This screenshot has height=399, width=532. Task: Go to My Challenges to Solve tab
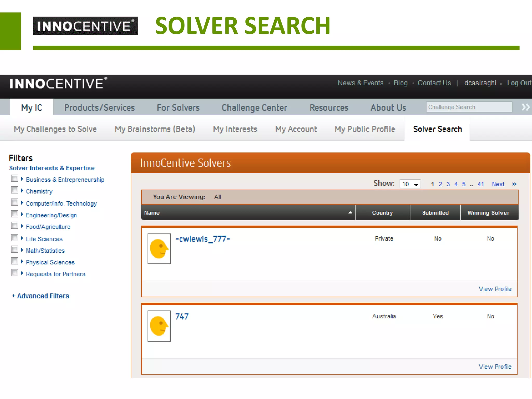click(55, 129)
